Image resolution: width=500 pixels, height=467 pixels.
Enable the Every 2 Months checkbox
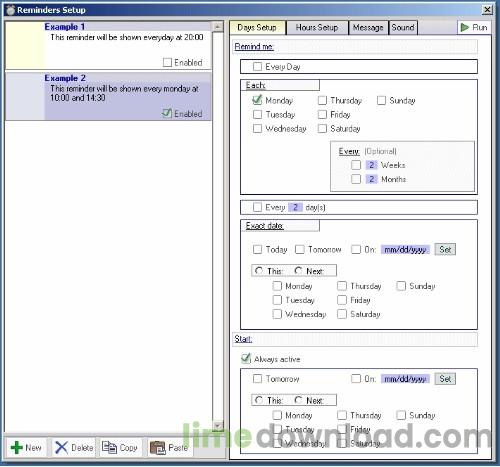[x=356, y=179]
